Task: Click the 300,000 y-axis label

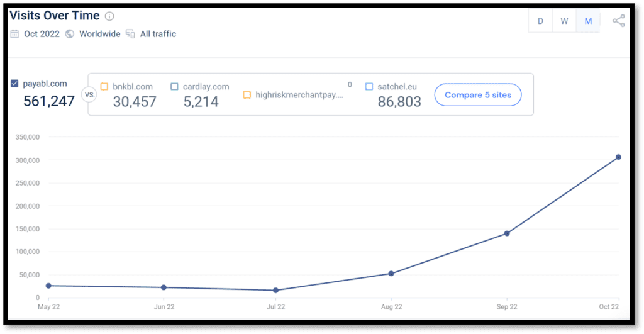Action: click(28, 160)
